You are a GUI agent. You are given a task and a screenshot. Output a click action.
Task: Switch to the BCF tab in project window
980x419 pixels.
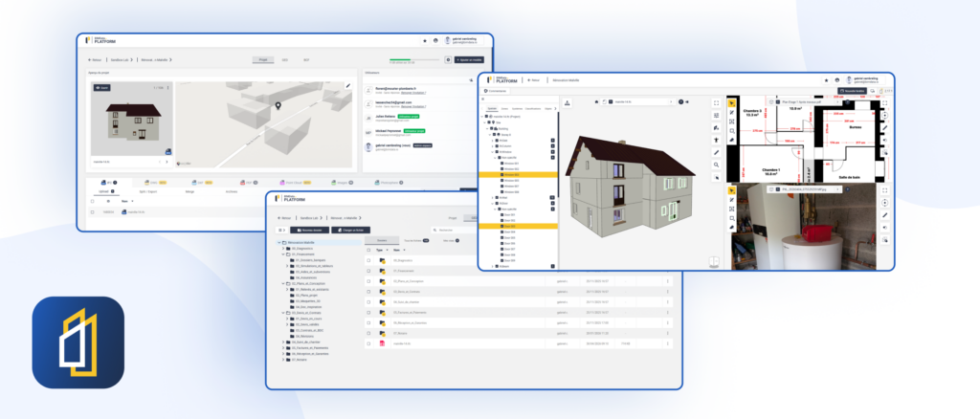coord(306,60)
